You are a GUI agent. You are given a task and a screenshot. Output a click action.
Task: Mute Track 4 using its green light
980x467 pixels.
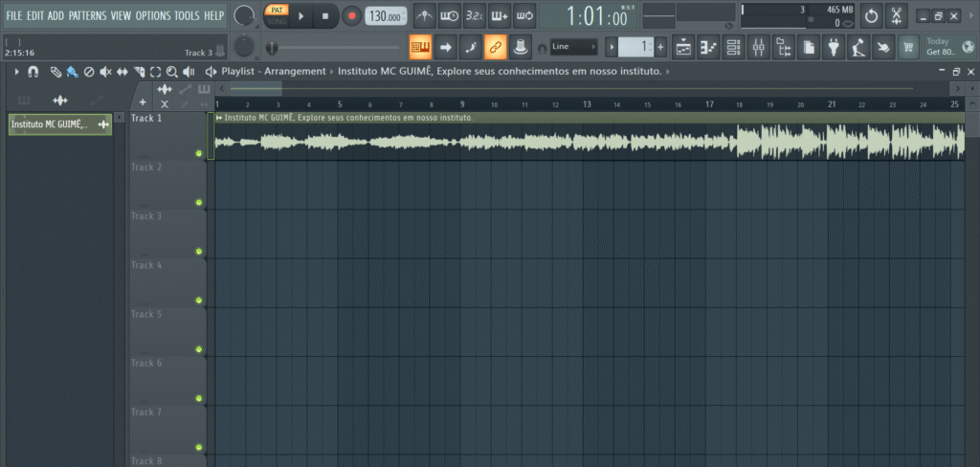click(x=199, y=300)
